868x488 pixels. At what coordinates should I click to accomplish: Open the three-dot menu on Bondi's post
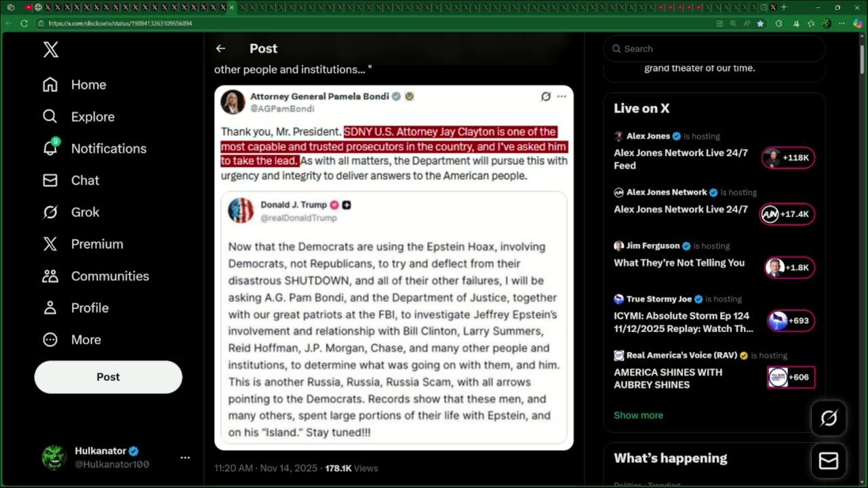(x=561, y=96)
